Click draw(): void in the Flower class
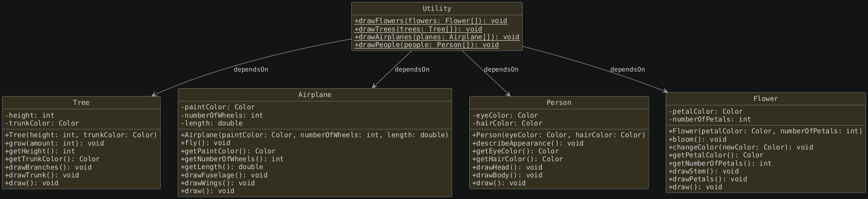The height and width of the screenshot is (199, 868). coord(696,187)
